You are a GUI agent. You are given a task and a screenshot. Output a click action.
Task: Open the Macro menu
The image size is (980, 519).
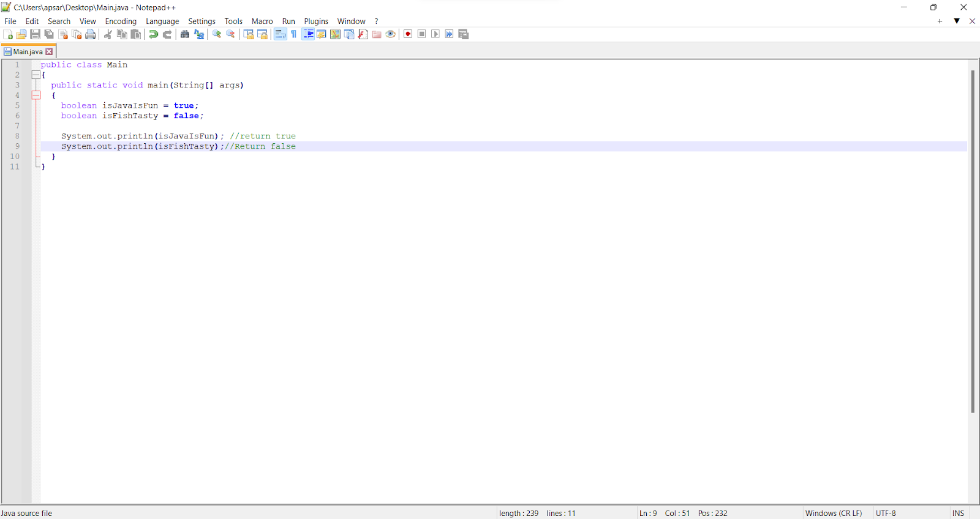tap(262, 21)
